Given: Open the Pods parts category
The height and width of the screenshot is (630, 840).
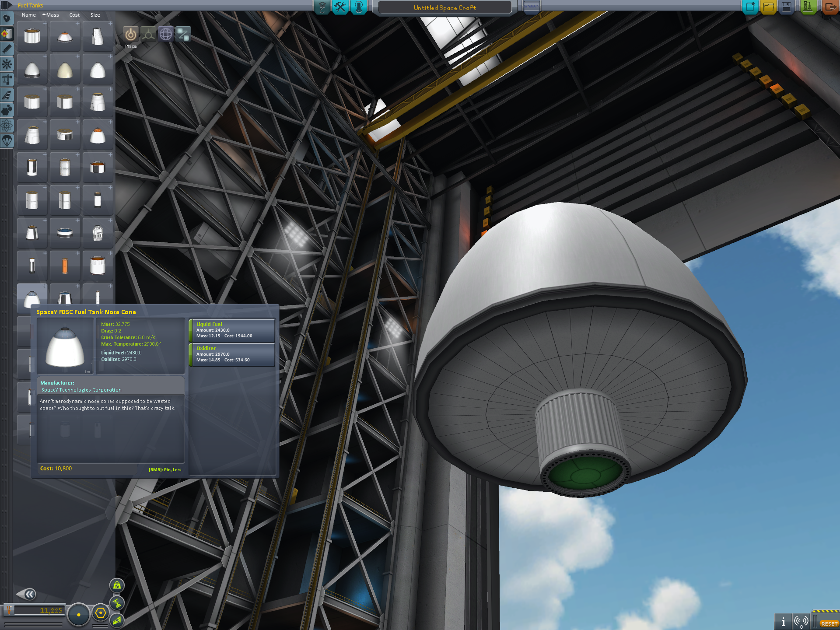Looking at the screenshot, I should (7, 19).
